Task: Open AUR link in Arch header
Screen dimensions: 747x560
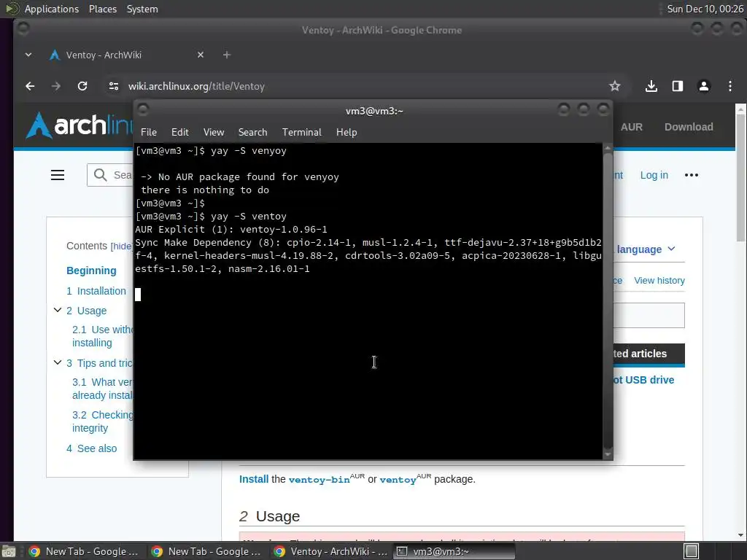Action: pos(632,127)
